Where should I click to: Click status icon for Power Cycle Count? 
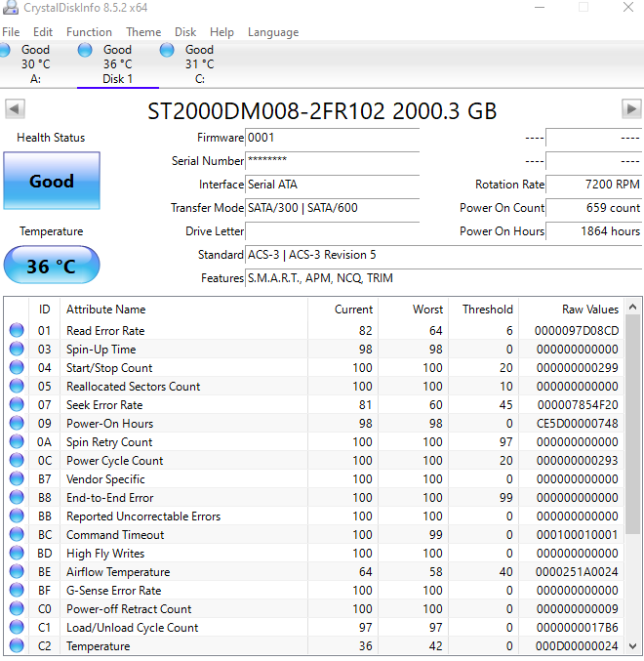tap(17, 460)
